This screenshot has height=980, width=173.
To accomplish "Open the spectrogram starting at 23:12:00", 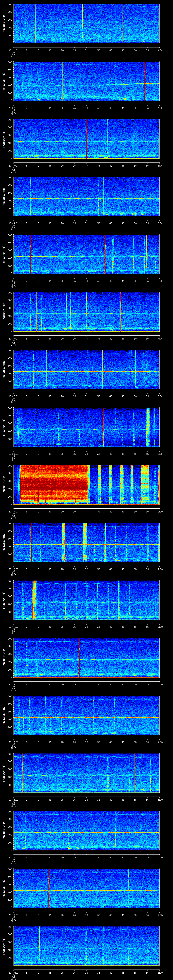I will [x=86, y=657].
